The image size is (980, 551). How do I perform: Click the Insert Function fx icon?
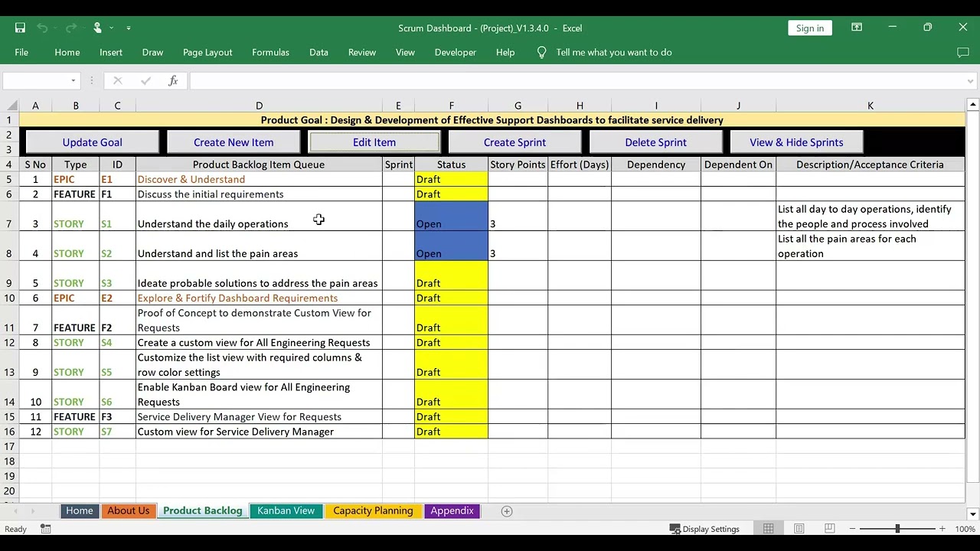pyautogui.click(x=173, y=80)
